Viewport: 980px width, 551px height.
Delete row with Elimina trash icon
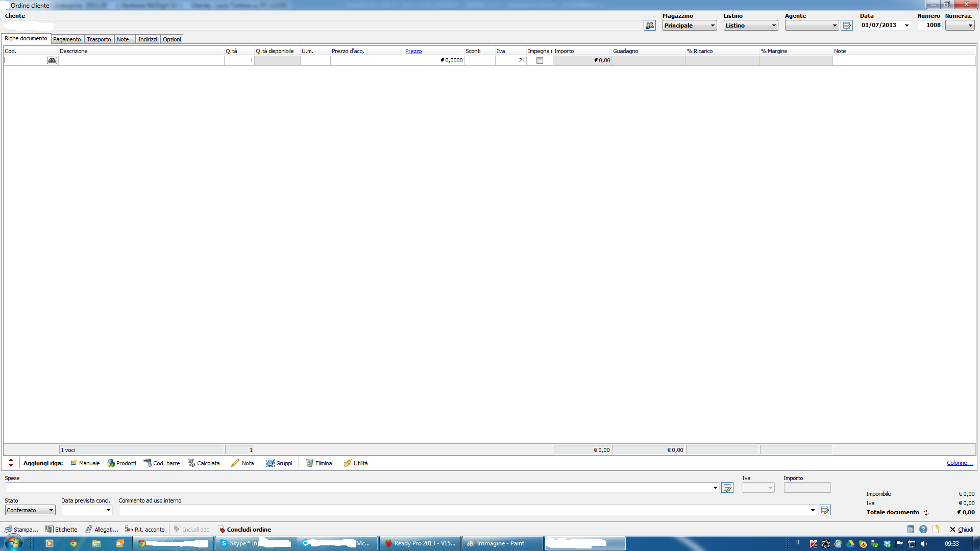pos(318,463)
